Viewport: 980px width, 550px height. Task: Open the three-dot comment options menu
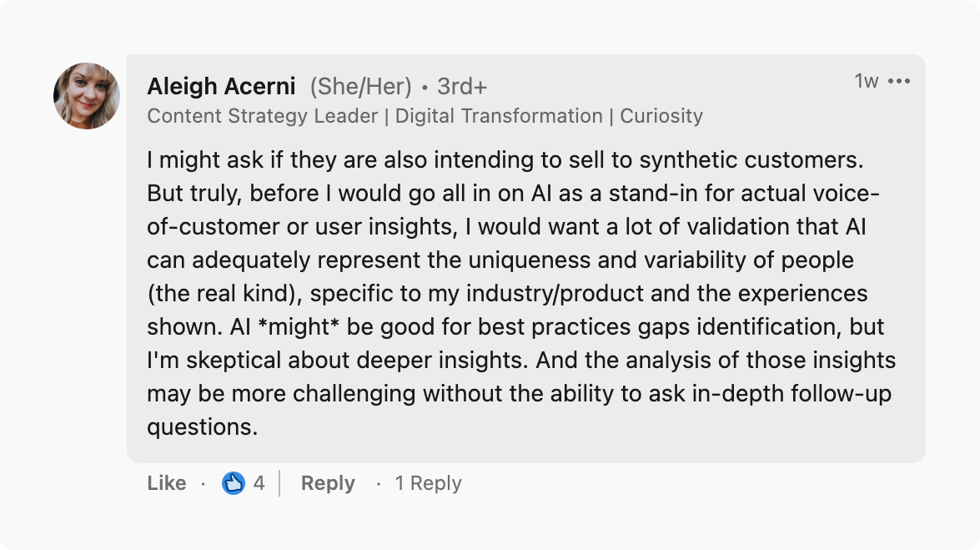(x=899, y=81)
